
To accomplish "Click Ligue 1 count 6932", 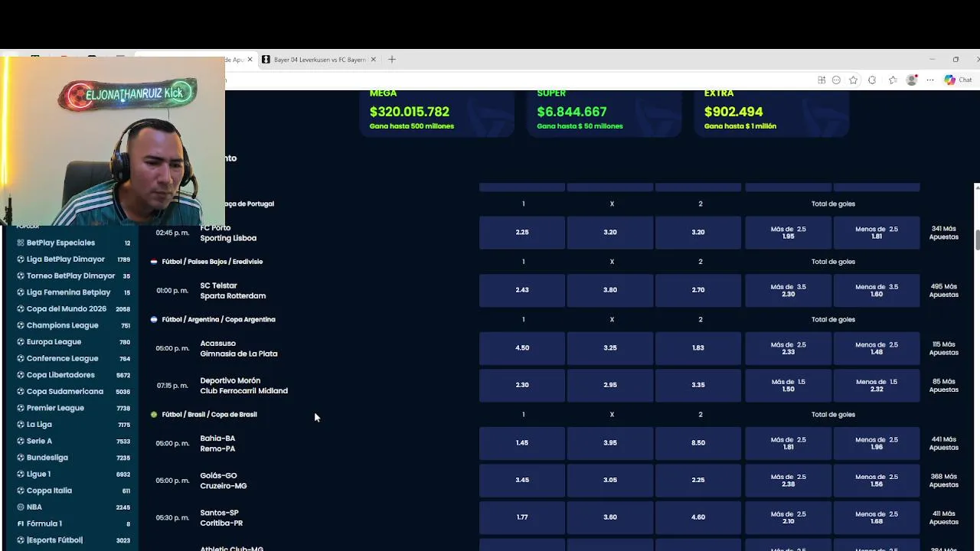I will pyautogui.click(x=124, y=474).
